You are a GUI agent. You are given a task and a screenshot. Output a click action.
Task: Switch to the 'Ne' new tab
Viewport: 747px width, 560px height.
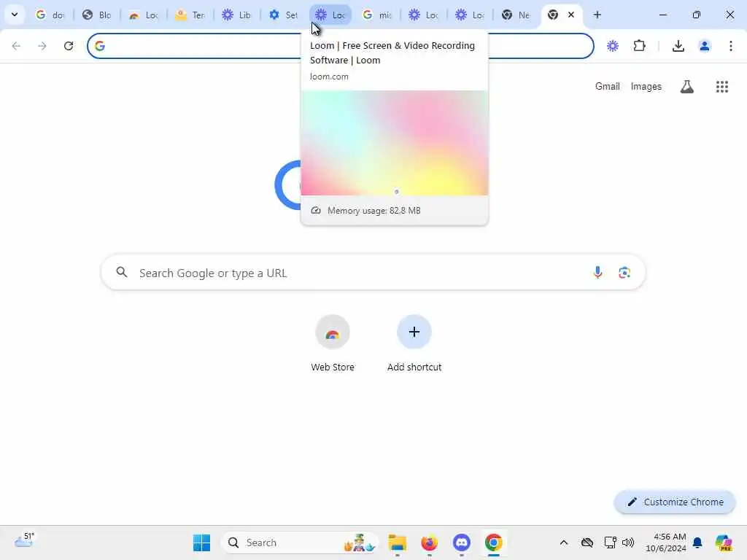pos(516,15)
